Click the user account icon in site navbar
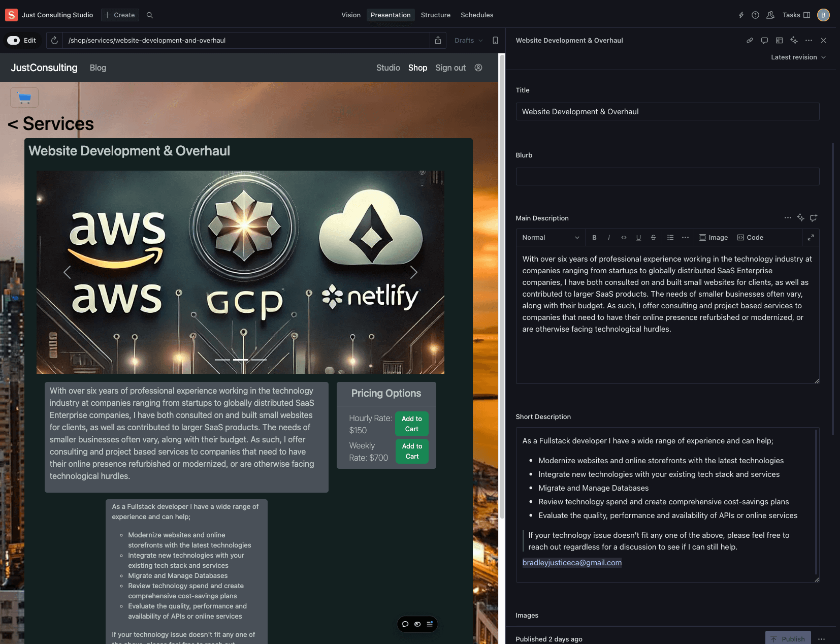The width and height of the screenshot is (840, 644). pyautogui.click(x=478, y=68)
